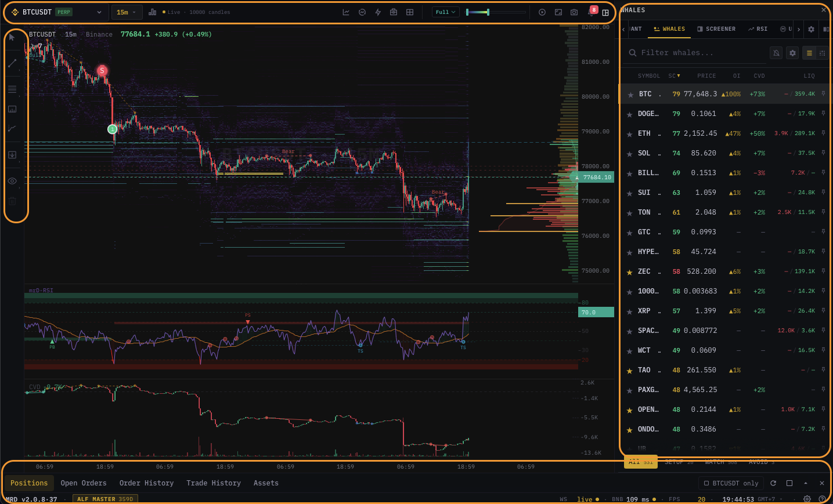Refresh positions with the reload icon
Screen dimensions: 833x504
773,483
